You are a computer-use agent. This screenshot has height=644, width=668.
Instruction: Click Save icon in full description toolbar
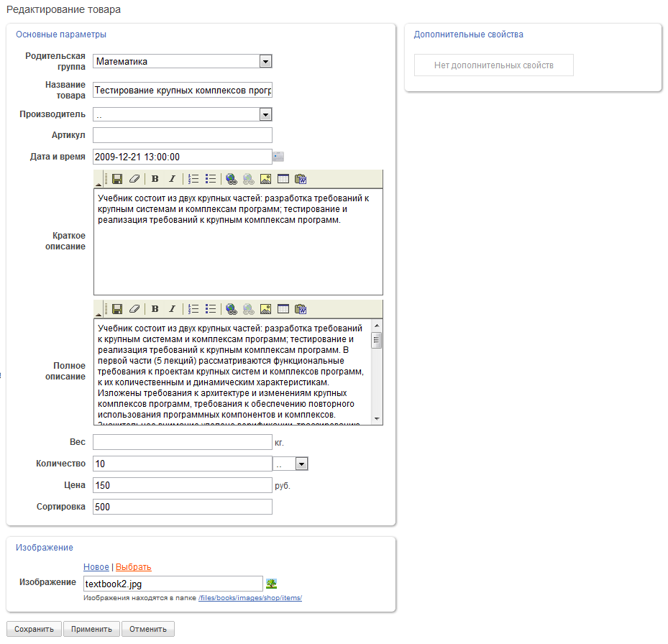point(117,309)
